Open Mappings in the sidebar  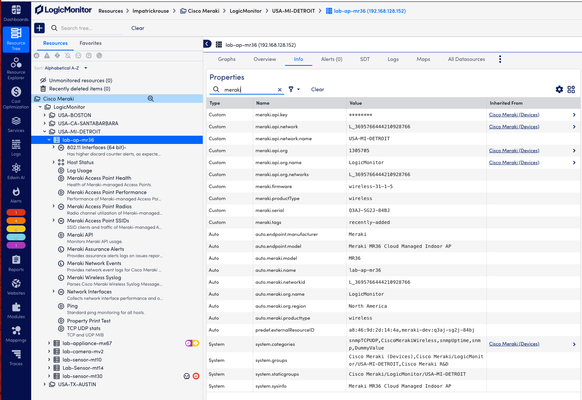point(16,334)
